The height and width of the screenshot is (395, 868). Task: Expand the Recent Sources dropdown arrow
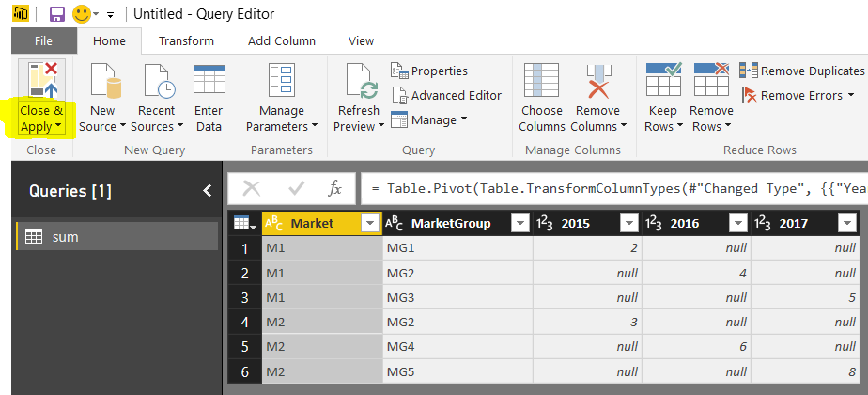tap(180, 126)
